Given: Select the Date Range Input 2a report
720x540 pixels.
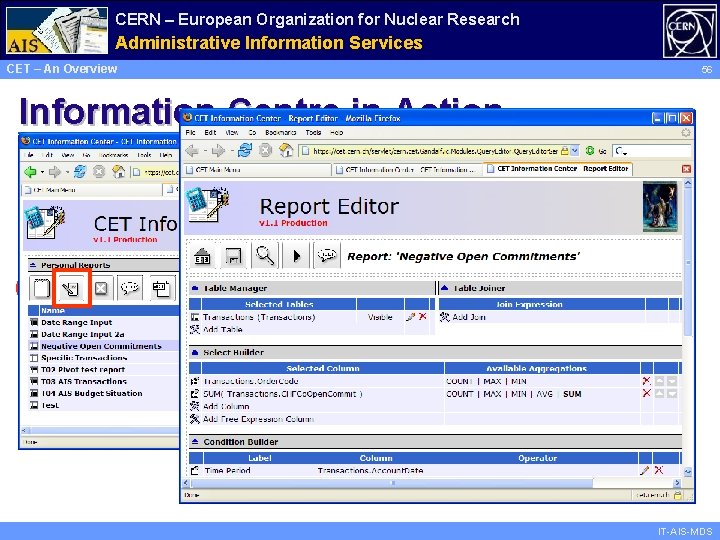Looking at the screenshot, I should (83, 334).
